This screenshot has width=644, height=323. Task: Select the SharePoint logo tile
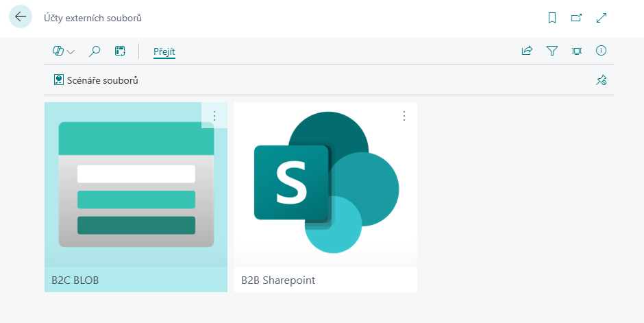[x=325, y=184]
